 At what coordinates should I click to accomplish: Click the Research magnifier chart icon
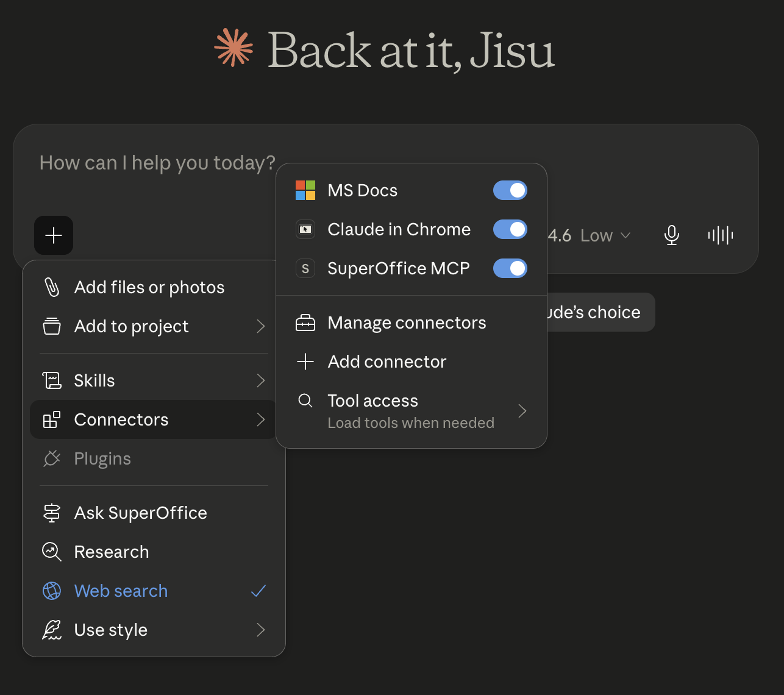coord(52,552)
